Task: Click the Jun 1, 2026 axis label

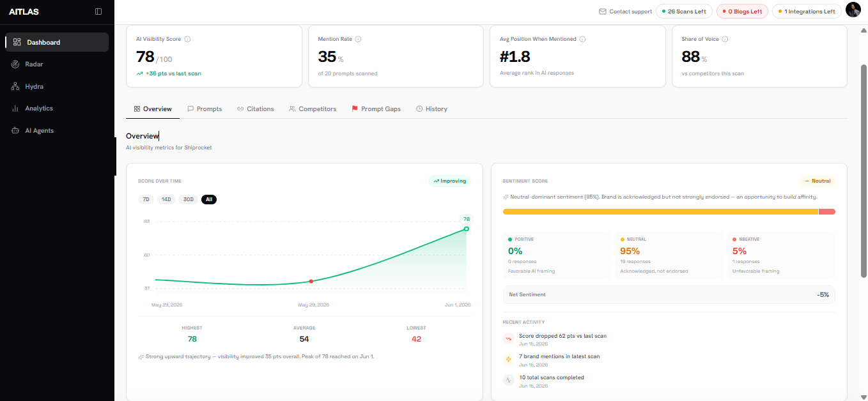Action: pos(458,305)
